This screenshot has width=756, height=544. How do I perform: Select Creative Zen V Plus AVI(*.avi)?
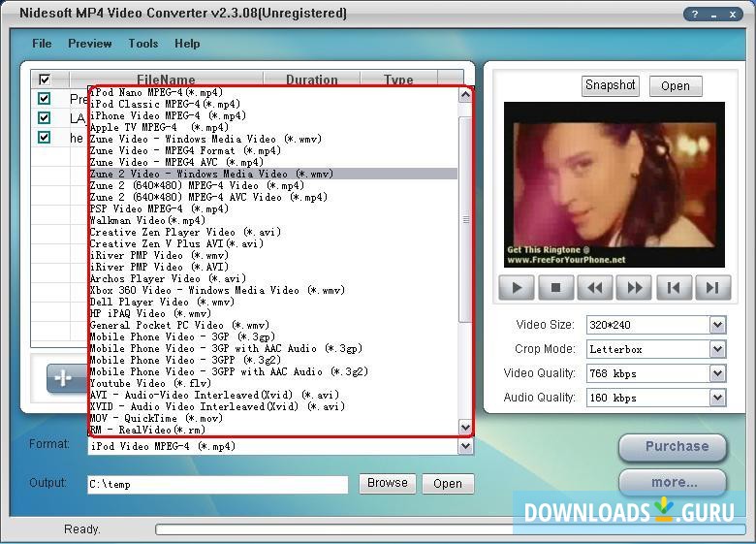tap(273, 243)
